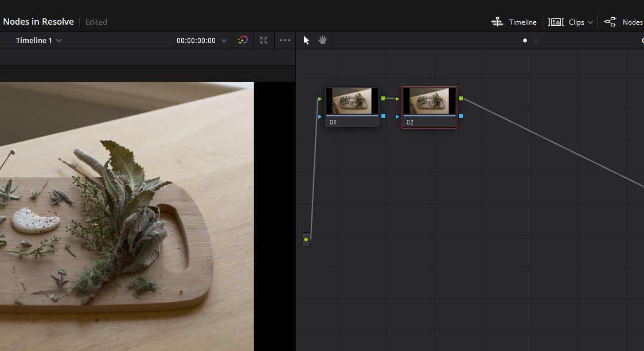Select the first page indicator dot
This screenshot has width=644, height=351.
pyautogui.click(x=525, y=41)
